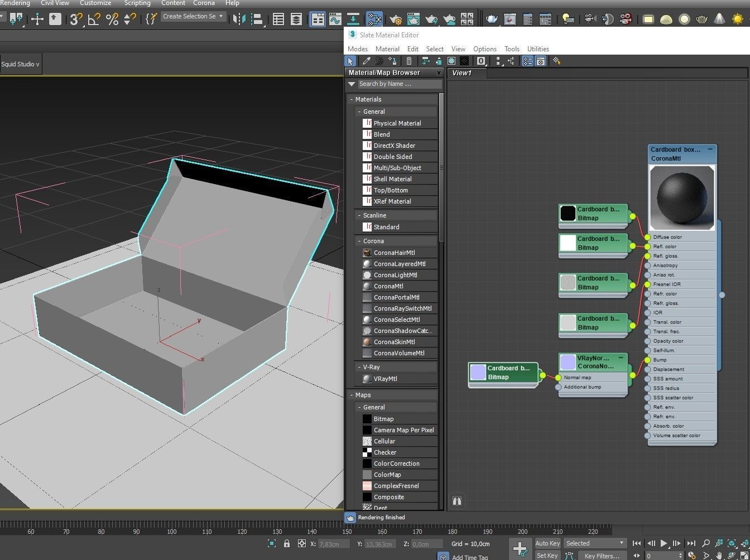Image resolution: width=750 pixels, height=560 pixels.
Task: Click Lay Out All nodes icon
Action: coord(499,61)
